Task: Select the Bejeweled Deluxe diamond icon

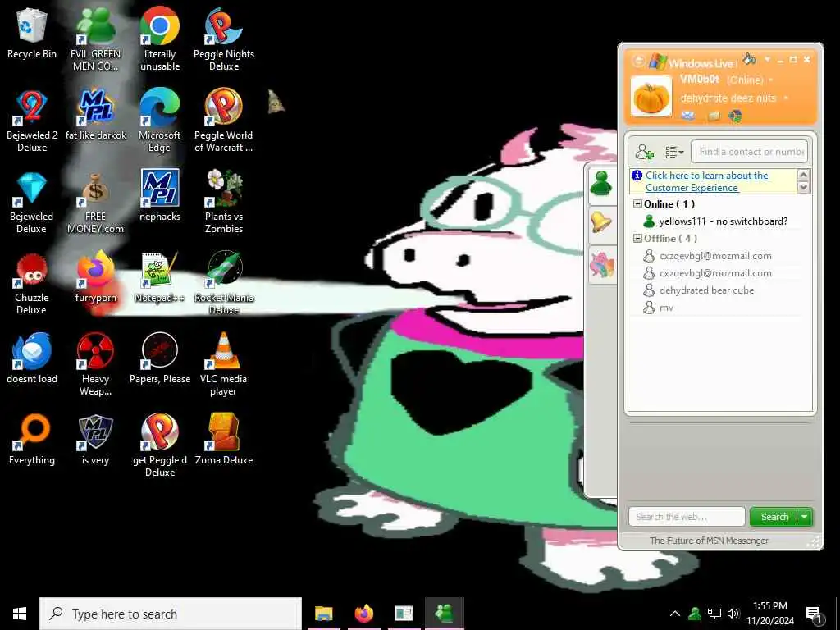Action: (x=32, y=203)
